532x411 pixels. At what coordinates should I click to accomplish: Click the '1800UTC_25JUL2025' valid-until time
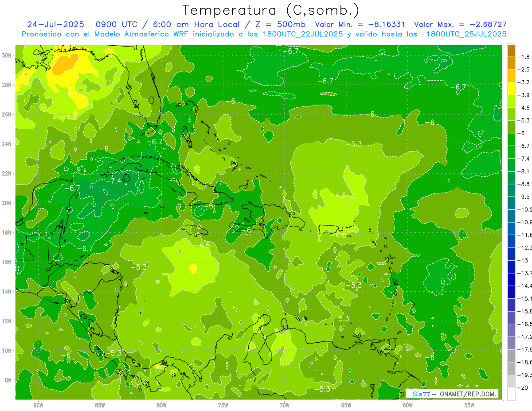tap(466, 34)
